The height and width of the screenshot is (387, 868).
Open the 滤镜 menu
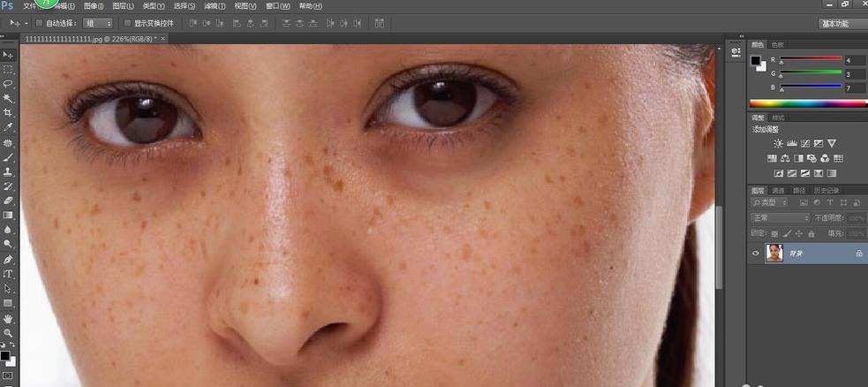(x=215, y=6)
